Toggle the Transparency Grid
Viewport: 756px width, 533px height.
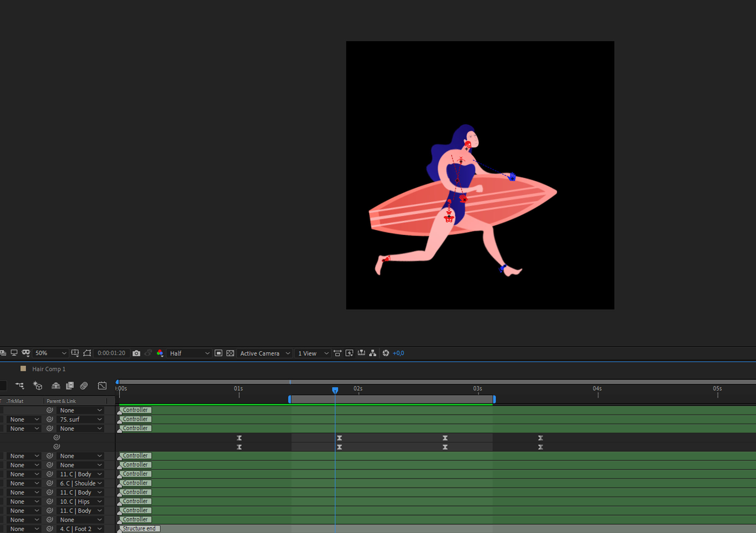pos(230,353)
